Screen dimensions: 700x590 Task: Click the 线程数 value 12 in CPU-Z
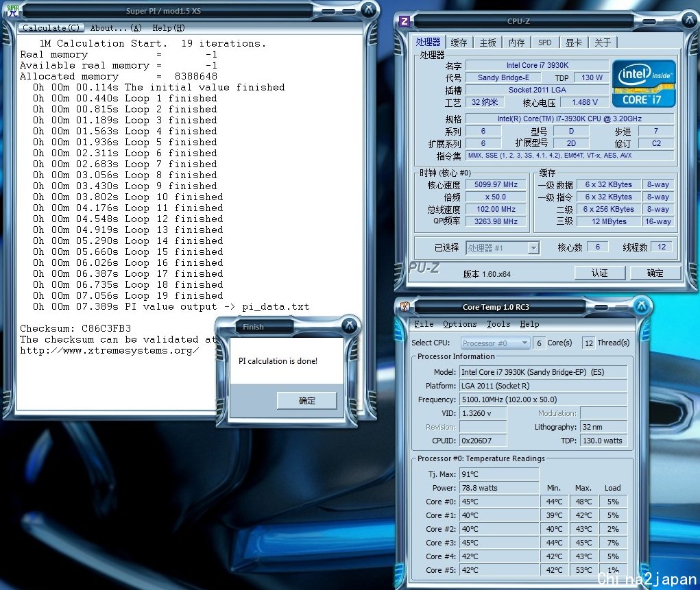click(x=662, y=247)
